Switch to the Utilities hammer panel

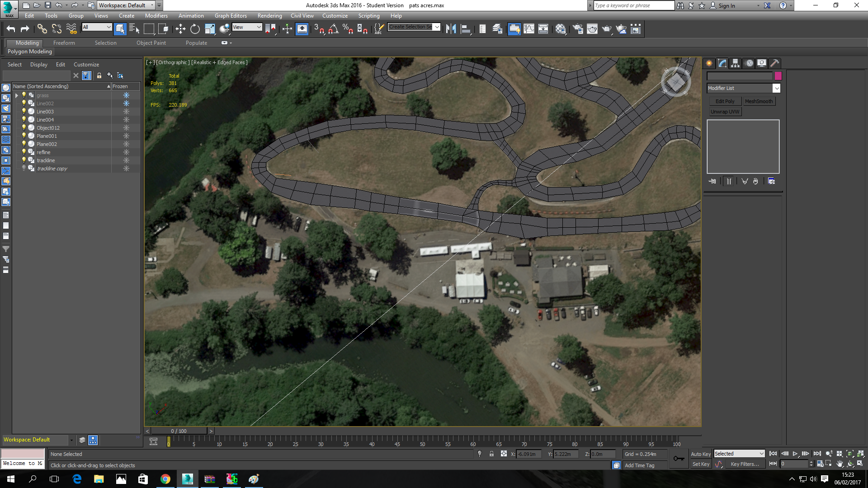[x=775, y=63]
